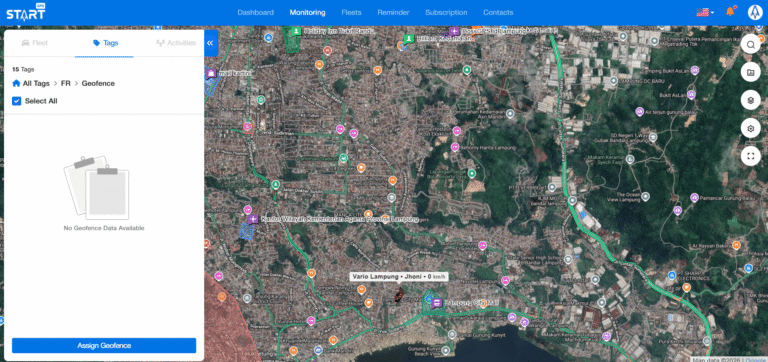
Task: Toggle fullscreen map view
Action: [x=750, y=157]
